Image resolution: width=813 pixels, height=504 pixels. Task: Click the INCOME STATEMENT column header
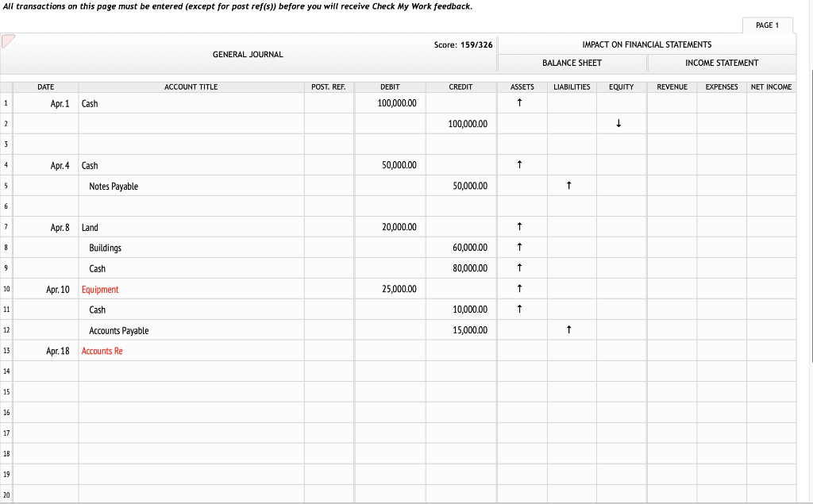[721, 63]
